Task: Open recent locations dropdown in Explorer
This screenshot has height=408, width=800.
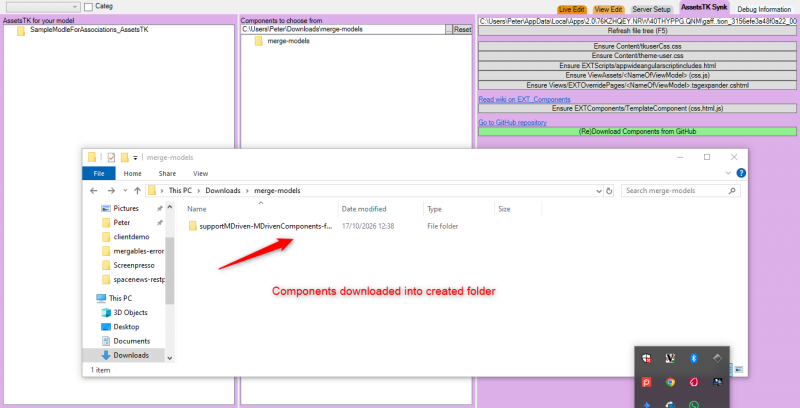Action: [x=125, y=190]
